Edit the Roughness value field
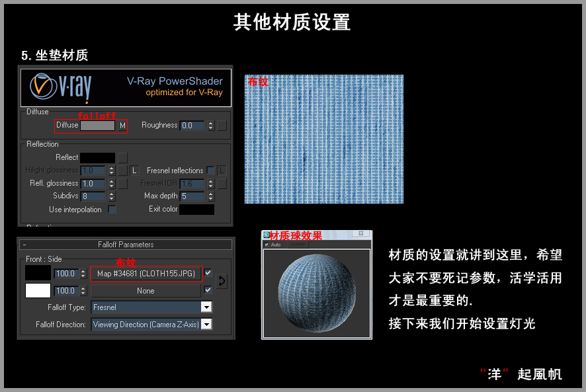This screenshot has width=586, height=392. (x=193, y=126)
